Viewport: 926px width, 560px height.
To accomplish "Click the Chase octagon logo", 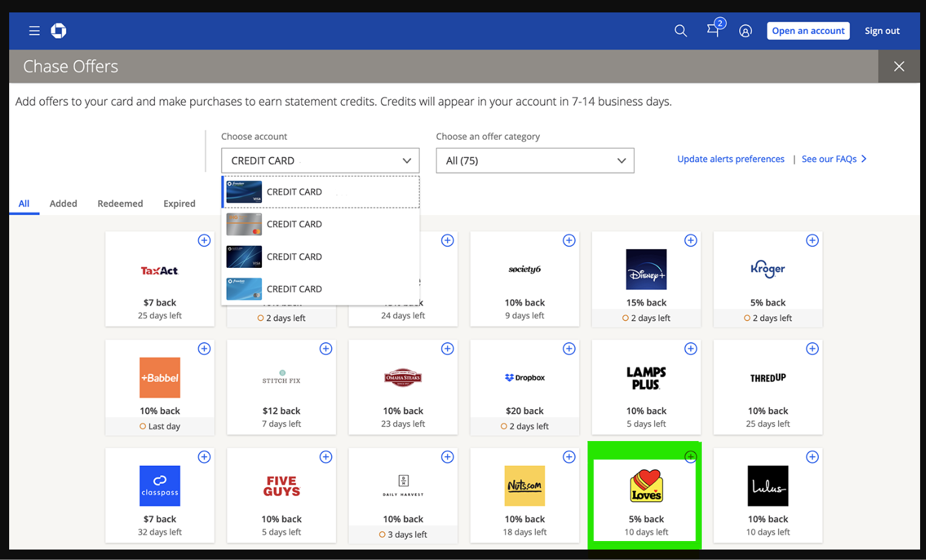I will pyautogui.click(x=59, y=31).
